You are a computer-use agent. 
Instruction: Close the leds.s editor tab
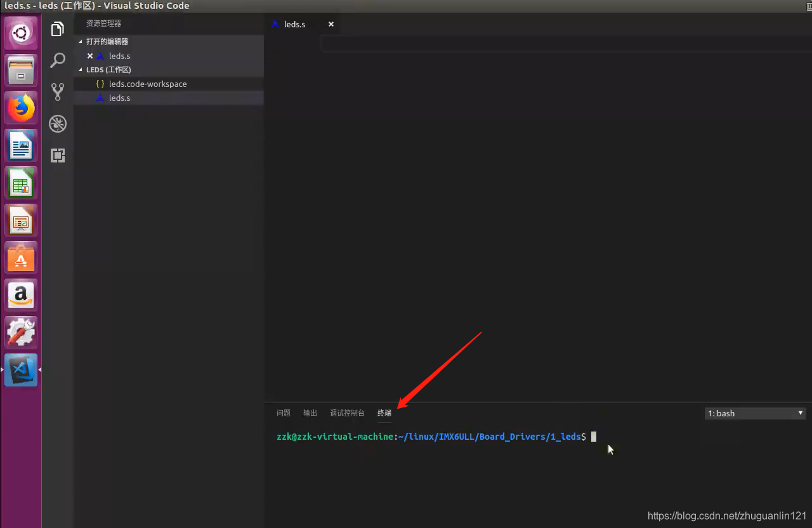click(x=331, y=24)
